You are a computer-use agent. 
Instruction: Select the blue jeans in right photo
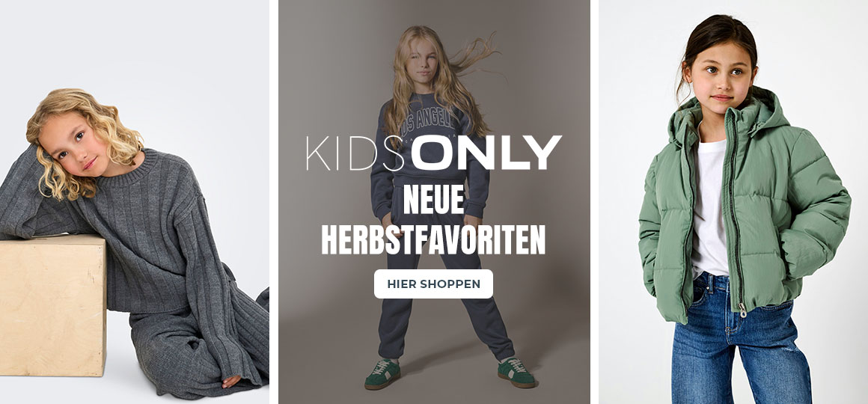coord(741,339)
